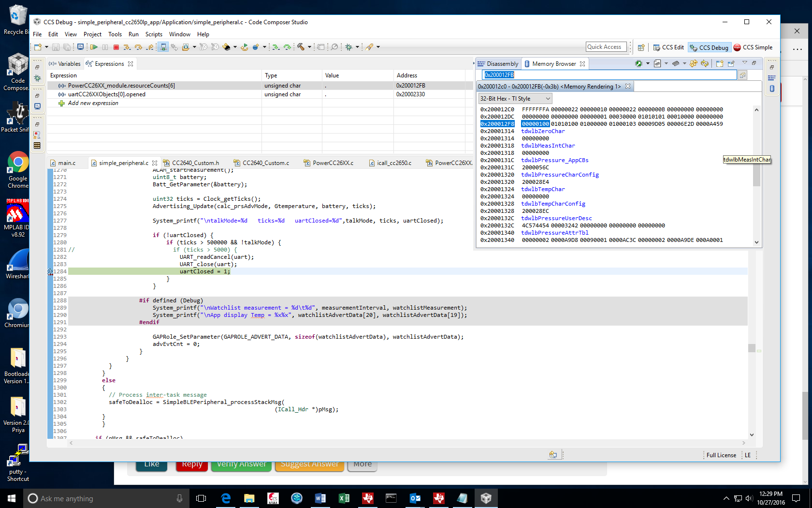The width and height of the screenshot is (812, 508).
Task: Switch to the main.c editor tab
Action: coord(63,163)
